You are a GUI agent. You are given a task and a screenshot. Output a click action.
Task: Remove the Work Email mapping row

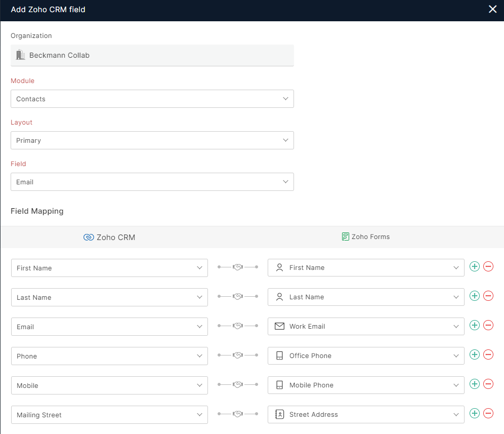click(488, 325)
